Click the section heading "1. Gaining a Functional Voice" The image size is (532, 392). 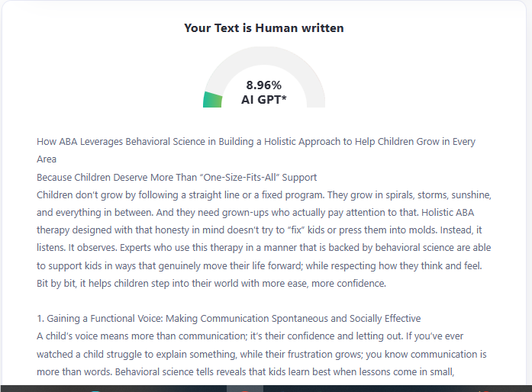pos(228,318)
